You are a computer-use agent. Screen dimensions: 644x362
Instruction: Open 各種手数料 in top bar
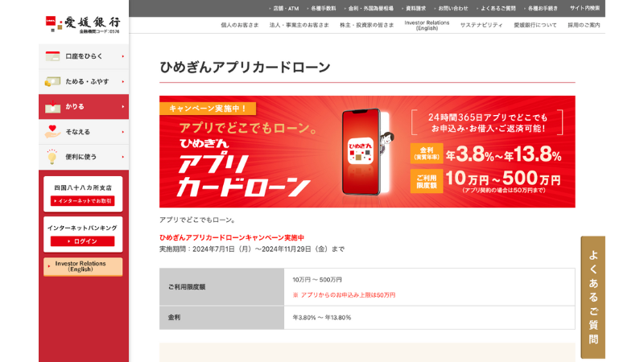(x=323, y=8)
